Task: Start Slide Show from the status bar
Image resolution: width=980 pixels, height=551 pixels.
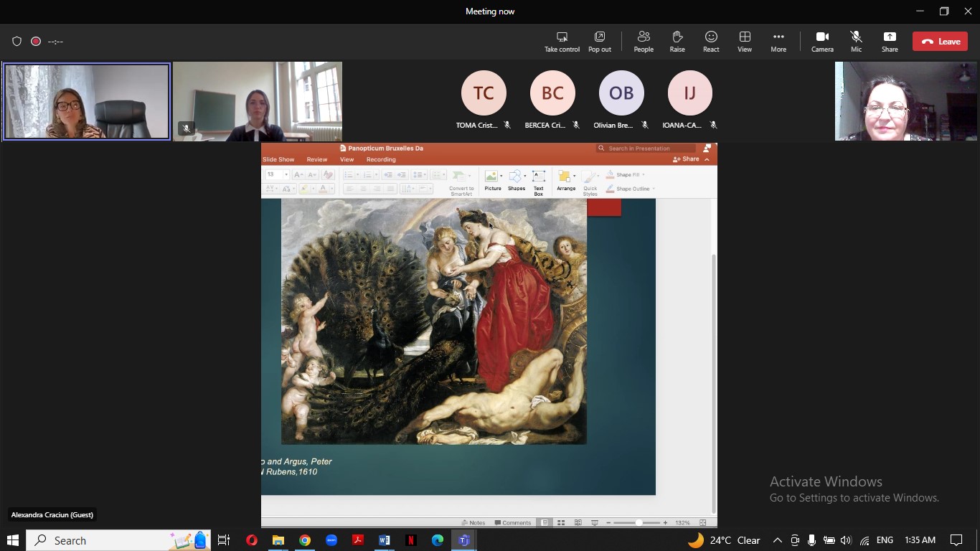Action: 594,523
